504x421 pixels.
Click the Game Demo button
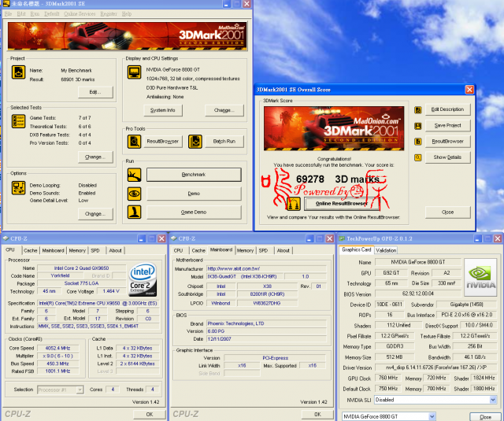coord(194,212)
